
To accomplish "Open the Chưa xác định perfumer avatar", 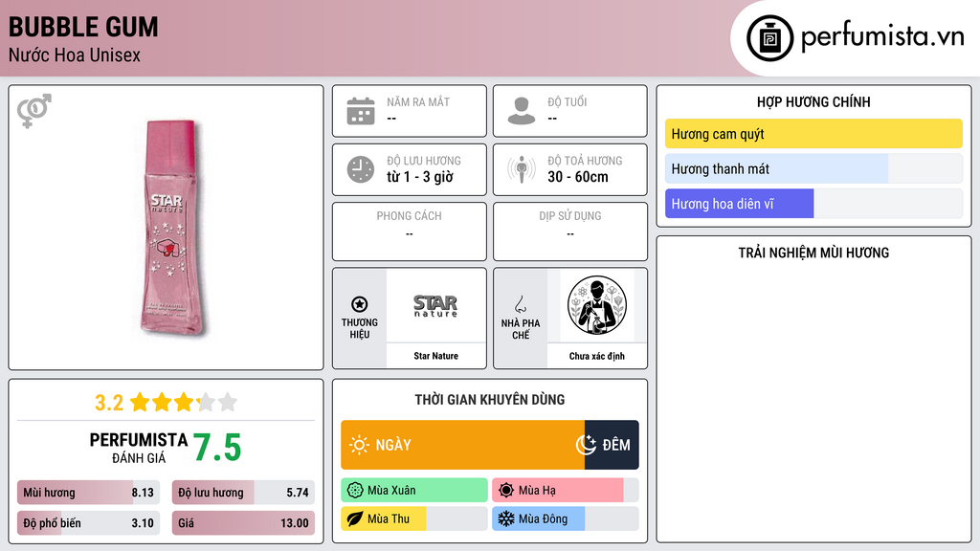I will 597,305.
